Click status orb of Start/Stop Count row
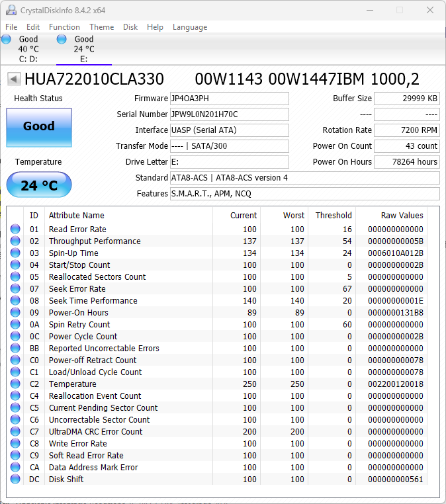The width and height of the screenshot is (446, 504). tap(15, 265)
